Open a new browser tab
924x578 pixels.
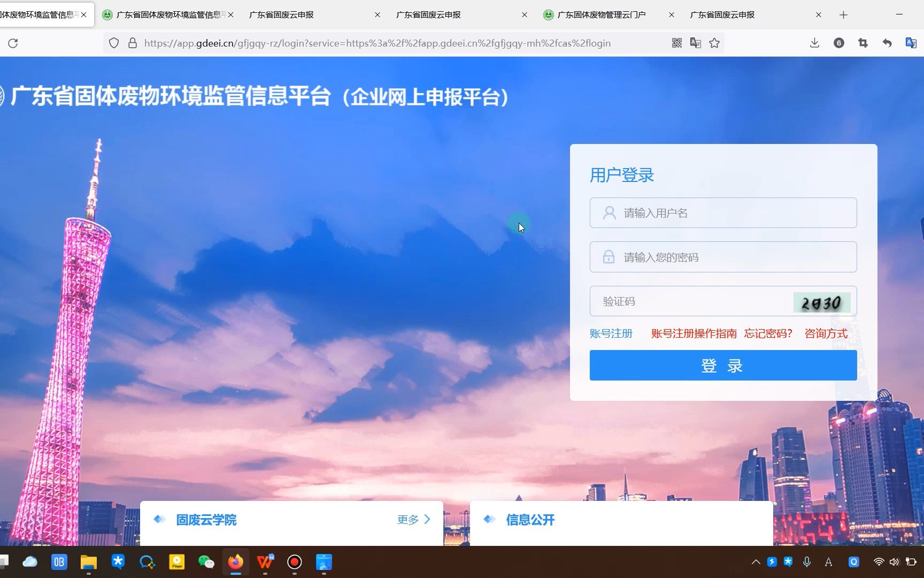point(843,15)
